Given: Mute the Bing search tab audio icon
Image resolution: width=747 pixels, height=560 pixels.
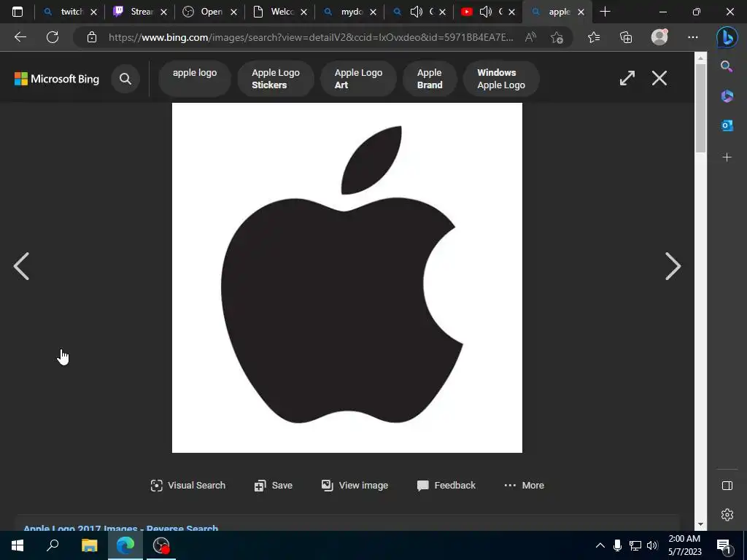Looking at the screenshot, I should coord(416,12).
